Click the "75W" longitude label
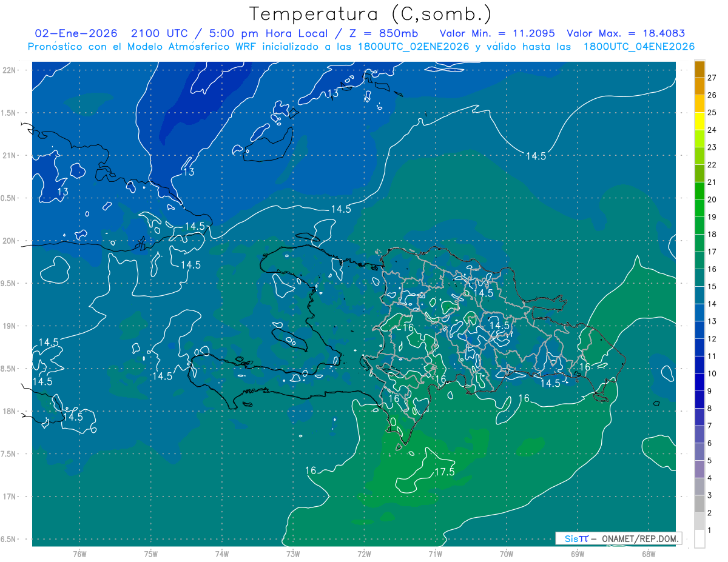Image resolution: width=728 pixels, height=562 pixels. (151, 554)
